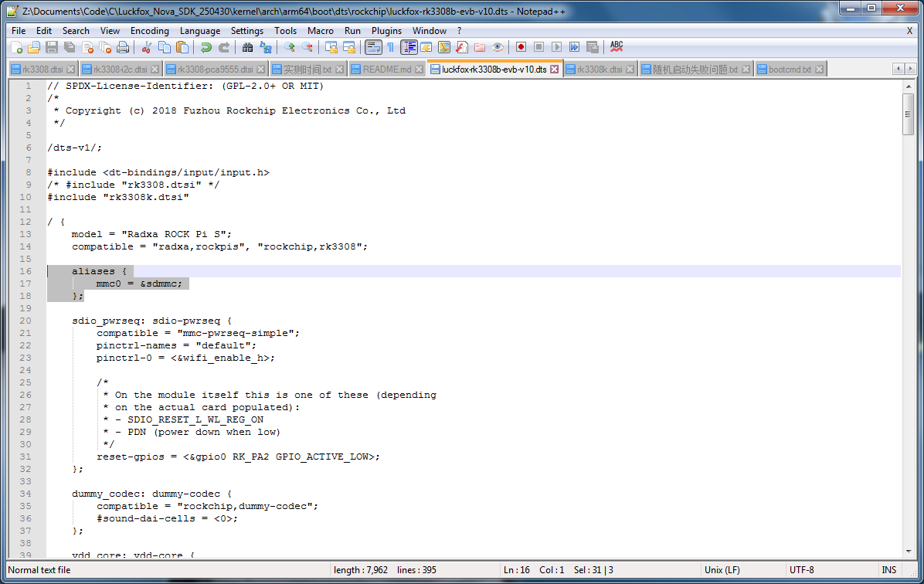This screenshot has height=584, width=924.
Task: Toggle the Indent guide toolbar button
Action: (409, 47)
